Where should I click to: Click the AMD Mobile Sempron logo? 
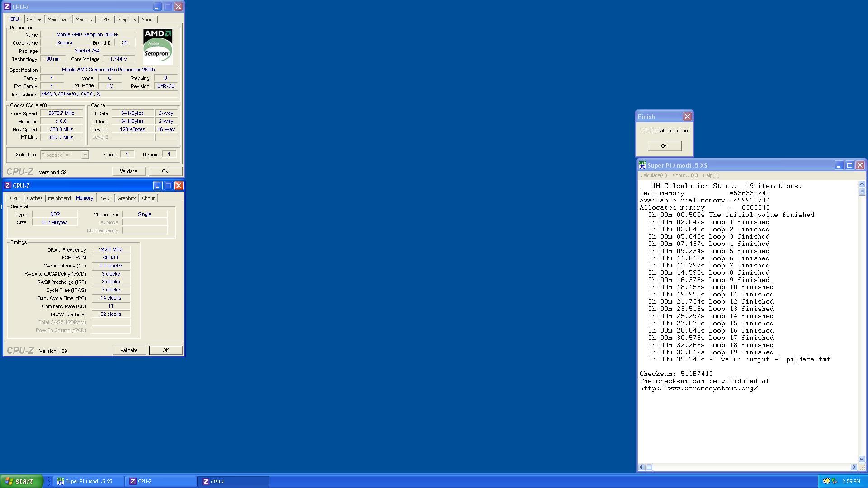point(158,47)
